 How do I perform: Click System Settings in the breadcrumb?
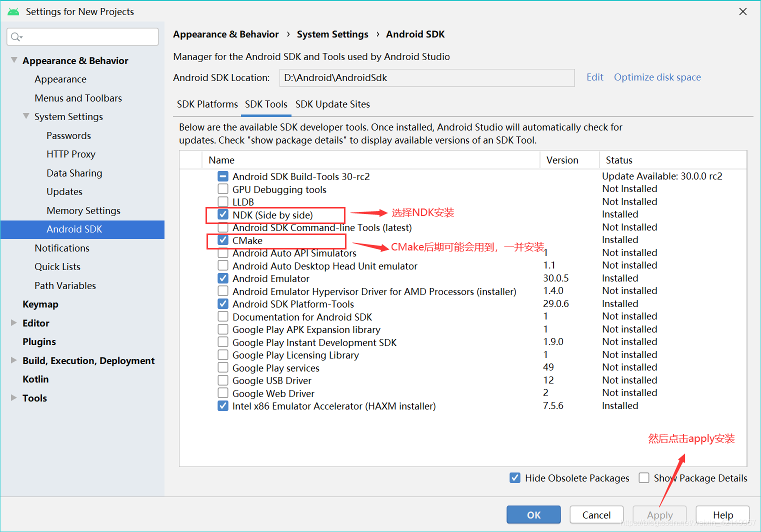tap(332, 34)
